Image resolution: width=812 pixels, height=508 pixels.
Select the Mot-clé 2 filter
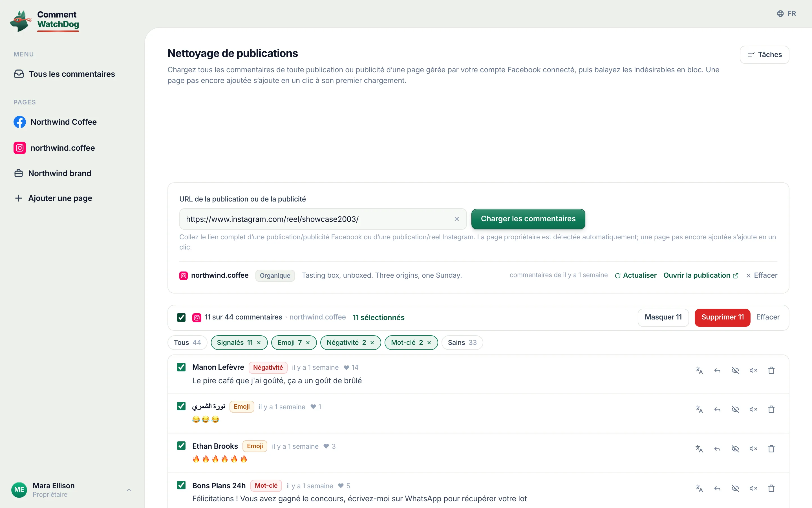(x=407, y=343)
